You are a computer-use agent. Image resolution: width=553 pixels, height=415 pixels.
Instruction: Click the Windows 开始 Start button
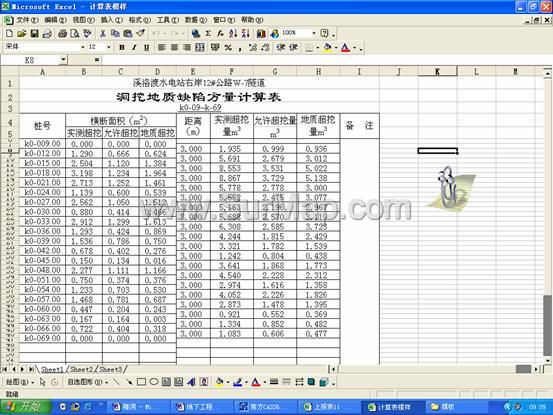click(25, 407)
